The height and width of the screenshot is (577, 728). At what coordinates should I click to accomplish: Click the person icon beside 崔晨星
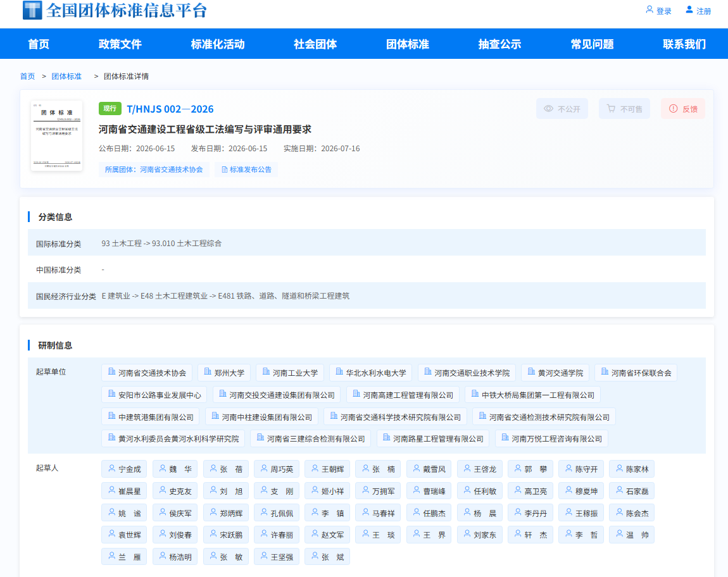(x=112, y=490)
